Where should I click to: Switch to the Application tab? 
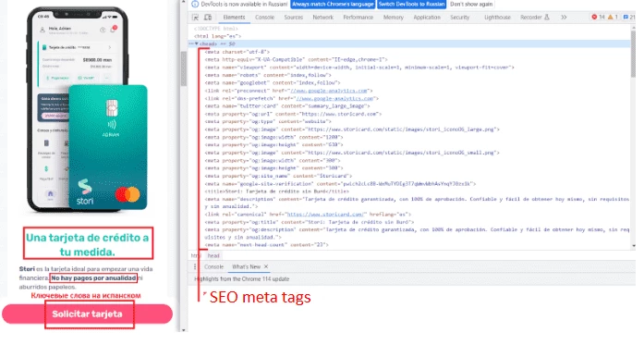tap(427, 18)
